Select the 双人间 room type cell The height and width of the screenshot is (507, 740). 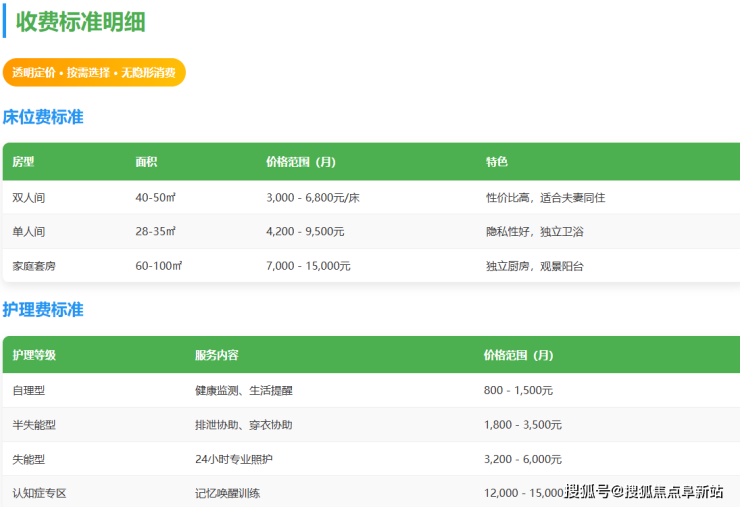tap(28, 198)
